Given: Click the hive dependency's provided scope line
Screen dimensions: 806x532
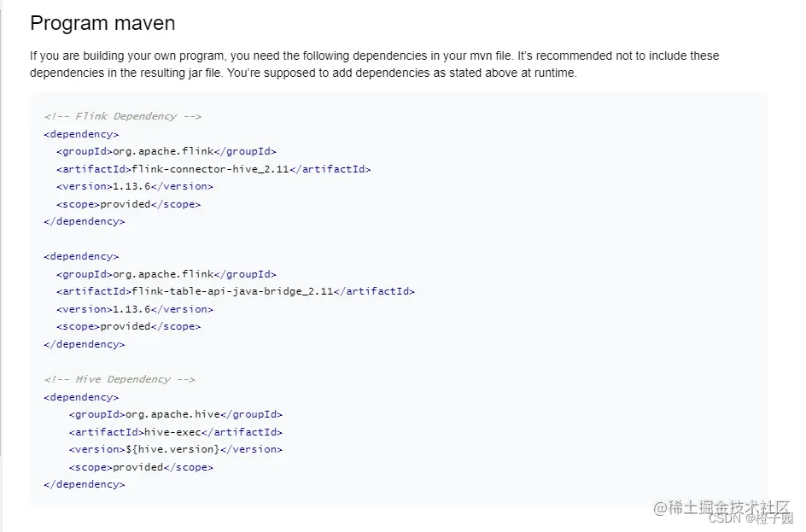Looking at the screenshot, I should (141, 467).
